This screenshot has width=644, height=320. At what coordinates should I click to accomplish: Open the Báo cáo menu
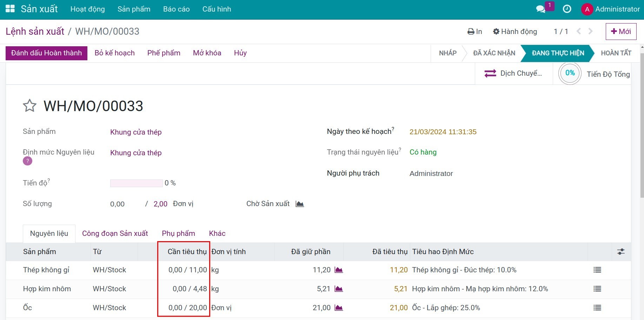tap(177, 9)
